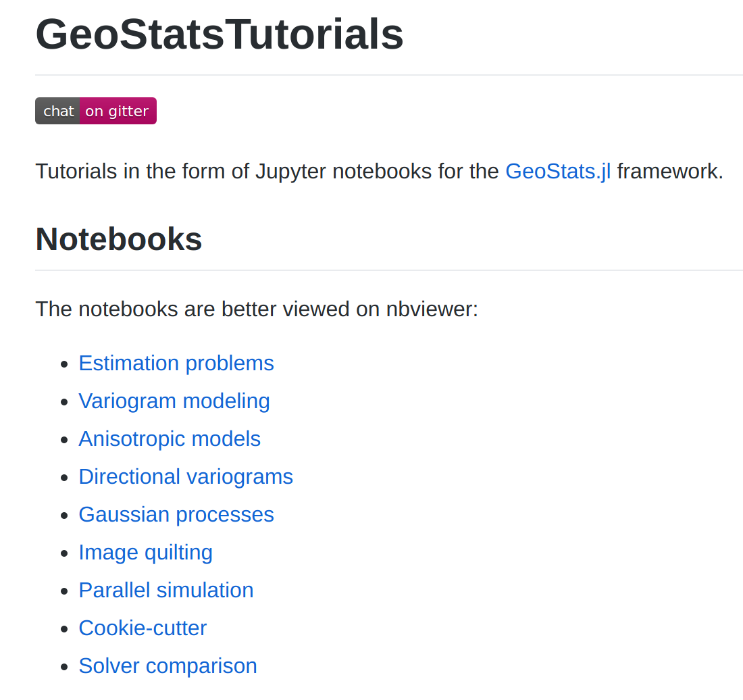View the Anisotropic models notebook

[170, 439]
